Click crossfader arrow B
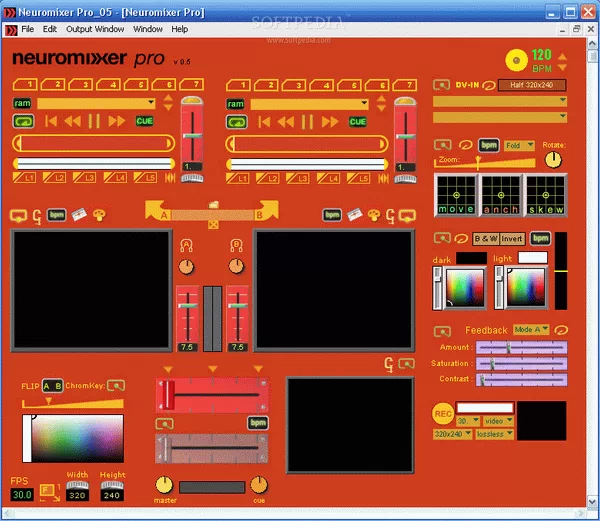 (266, 211)
